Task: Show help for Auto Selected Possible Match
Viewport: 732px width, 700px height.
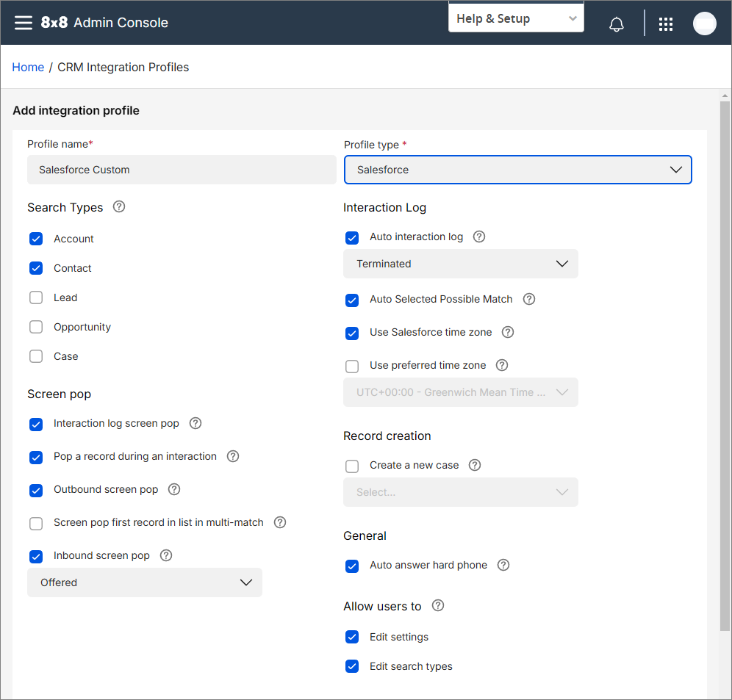Action: (529, 299)
